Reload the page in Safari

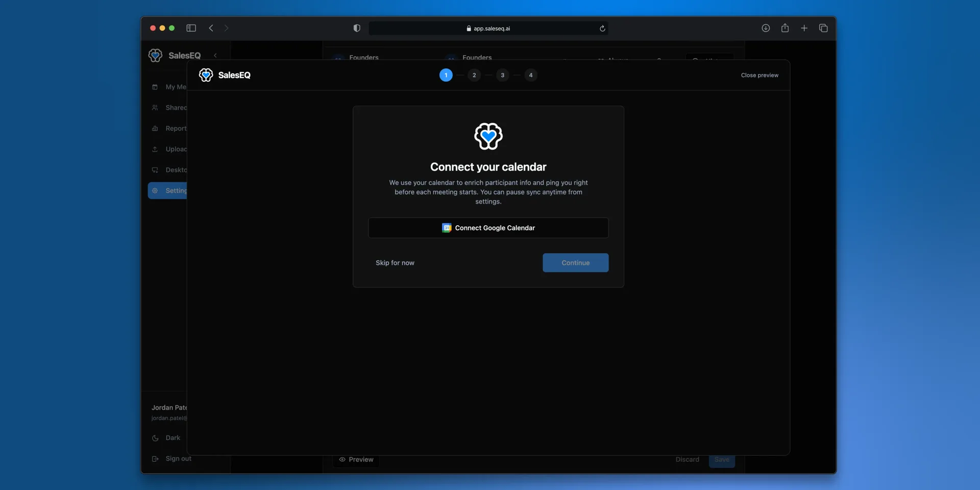point(602,29)
